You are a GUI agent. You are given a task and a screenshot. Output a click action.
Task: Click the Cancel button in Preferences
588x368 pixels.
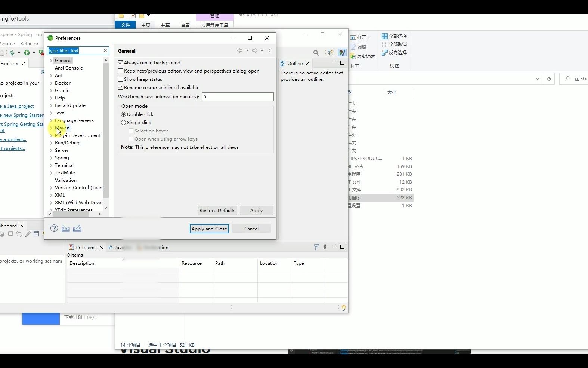pos(251,229)
